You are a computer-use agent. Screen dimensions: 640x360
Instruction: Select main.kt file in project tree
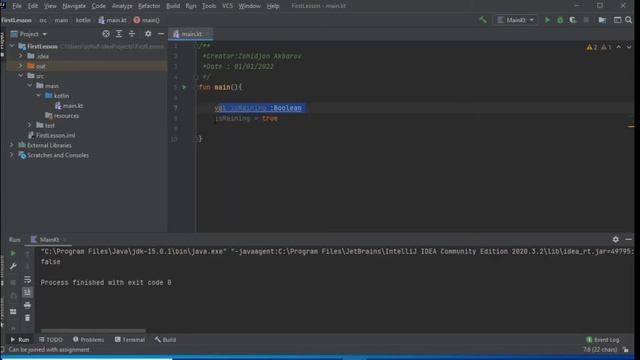[x=69, y=106]
